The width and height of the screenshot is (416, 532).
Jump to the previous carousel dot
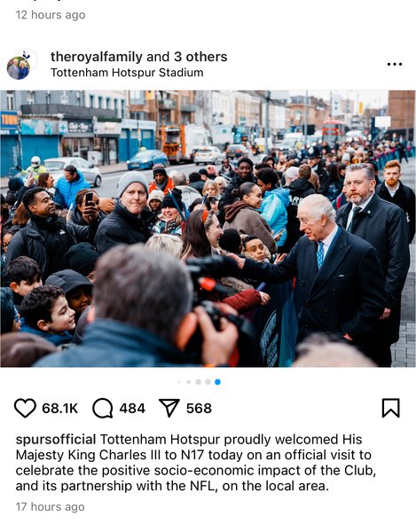[208, 382]
